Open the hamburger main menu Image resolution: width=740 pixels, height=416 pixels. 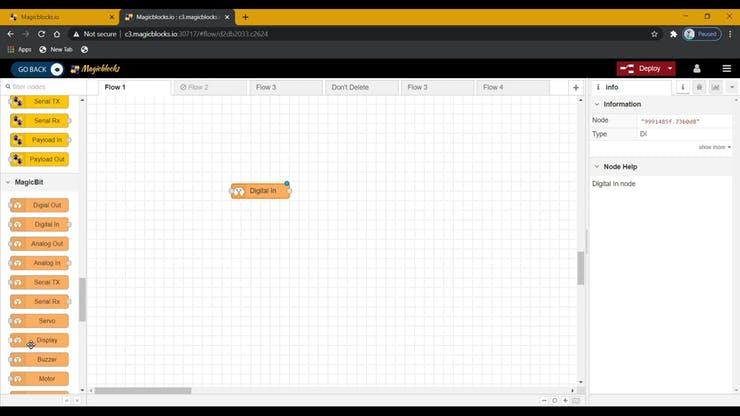point(727,69)
